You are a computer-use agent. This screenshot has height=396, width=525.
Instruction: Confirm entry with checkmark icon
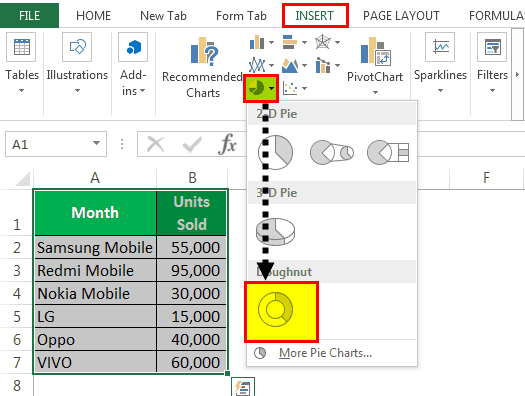tap(192, 145)
